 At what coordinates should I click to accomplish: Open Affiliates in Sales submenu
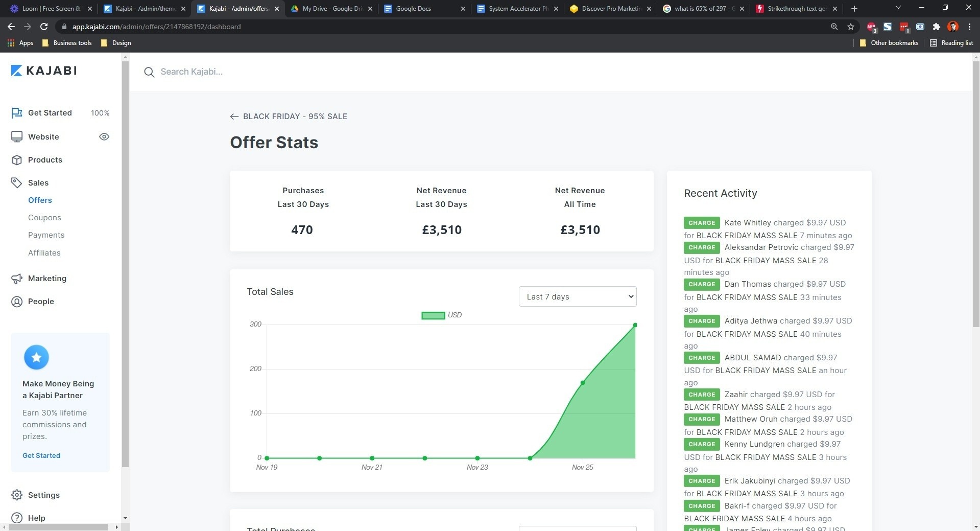(x=44, y=253)
